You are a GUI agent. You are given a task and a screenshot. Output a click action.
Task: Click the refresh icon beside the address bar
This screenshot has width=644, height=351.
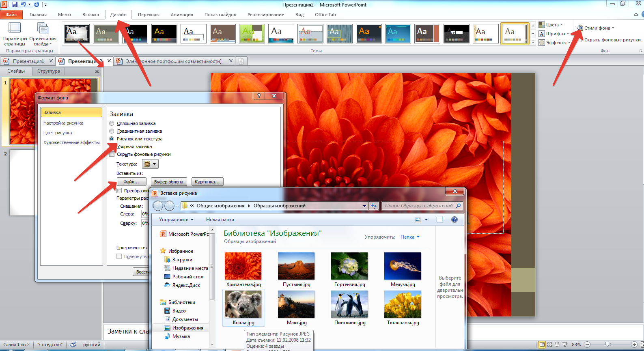tap(374, 206)
